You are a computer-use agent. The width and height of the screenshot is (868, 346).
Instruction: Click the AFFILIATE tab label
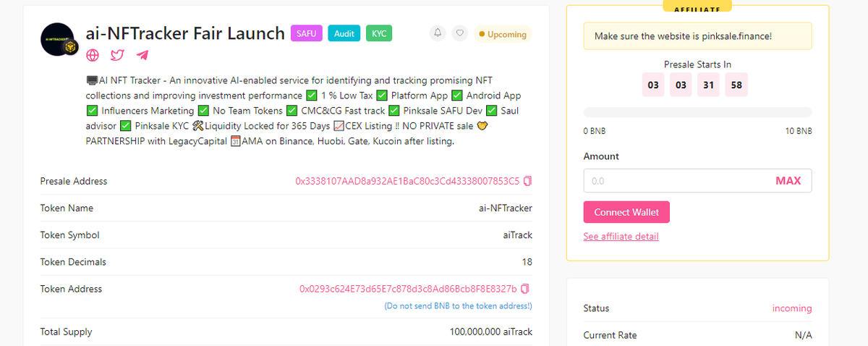pos(697,9)
